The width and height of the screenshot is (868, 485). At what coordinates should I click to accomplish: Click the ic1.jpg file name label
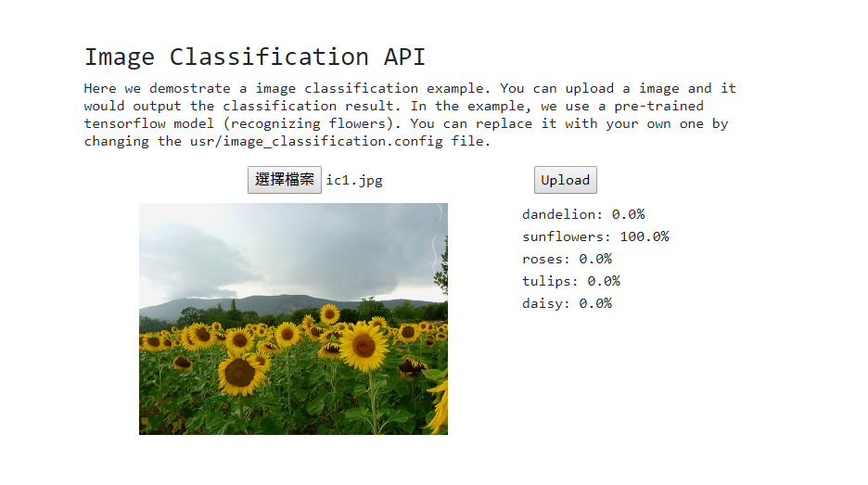[354, 181]
